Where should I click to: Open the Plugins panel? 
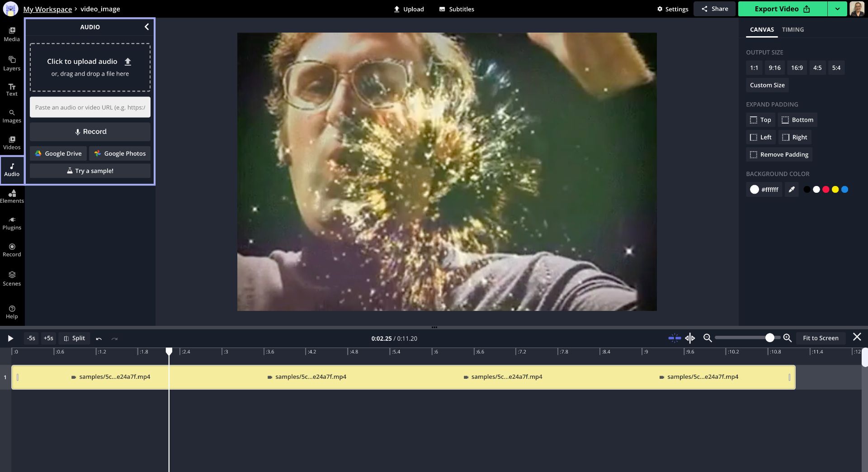click(x=12, y=223)
